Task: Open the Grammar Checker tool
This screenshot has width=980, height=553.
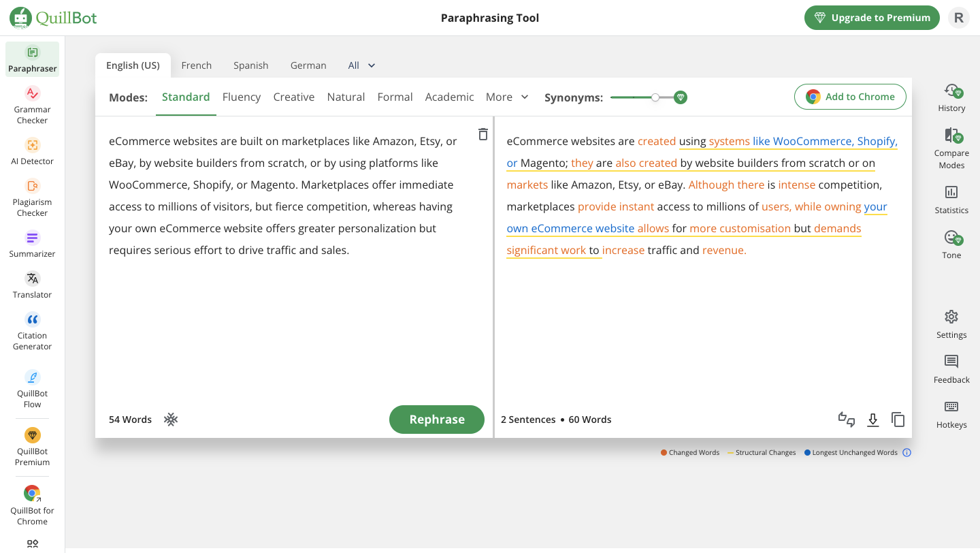Action: click(33, 106)
